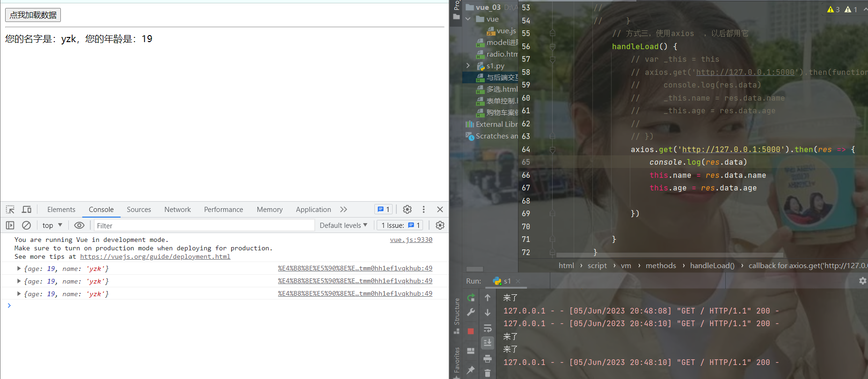Screen dimensions: 868x379
Task: Switch to the Console tab
Action: click(x=101, y=210)
